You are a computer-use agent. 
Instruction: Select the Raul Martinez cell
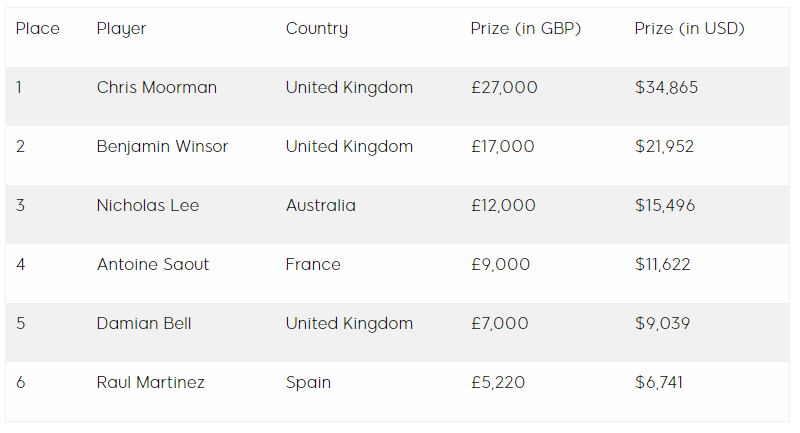click(149, 383)
